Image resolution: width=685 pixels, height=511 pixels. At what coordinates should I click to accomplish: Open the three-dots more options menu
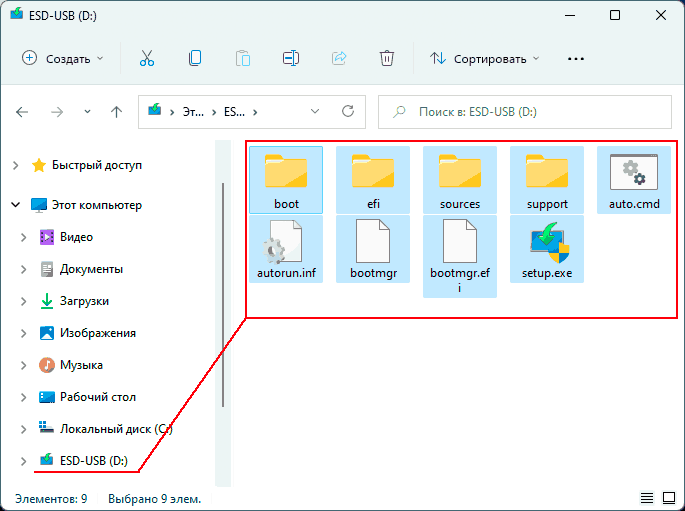coord(576,59)
